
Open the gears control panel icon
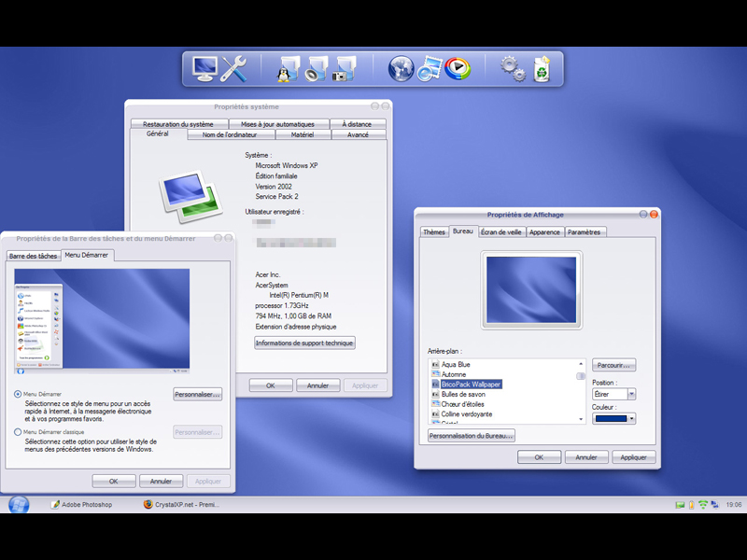tap(513, 69)
